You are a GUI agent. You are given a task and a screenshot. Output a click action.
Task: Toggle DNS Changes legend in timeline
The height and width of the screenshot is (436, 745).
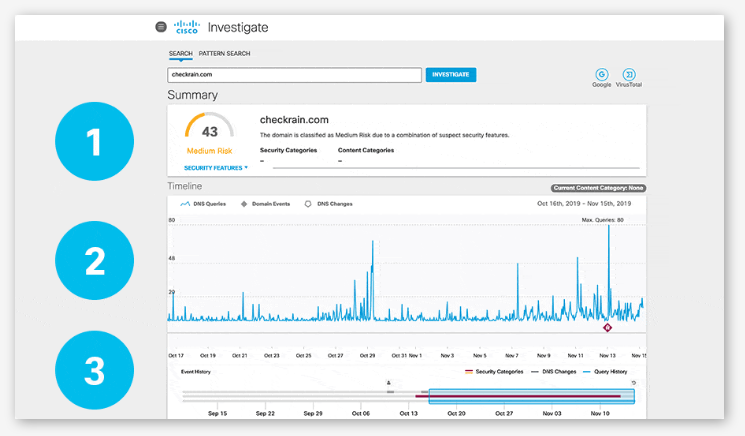coord(329,204)
